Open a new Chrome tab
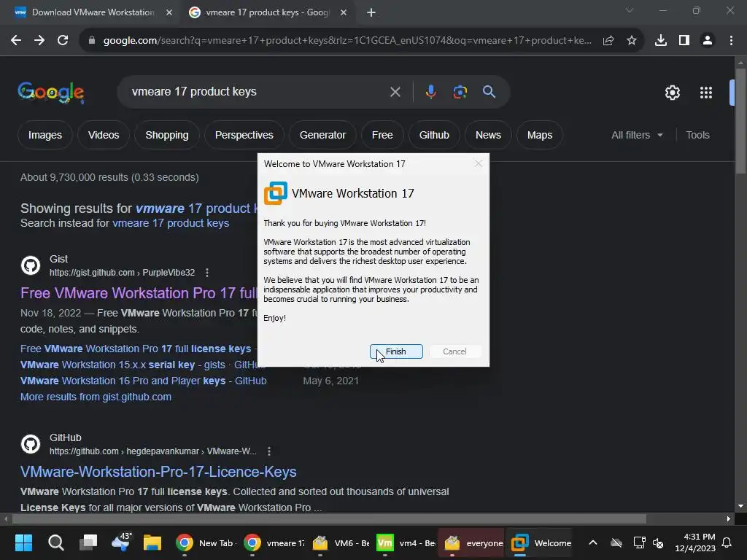The height and width of the screenshot is (560, 747). (x=371, y=12)
